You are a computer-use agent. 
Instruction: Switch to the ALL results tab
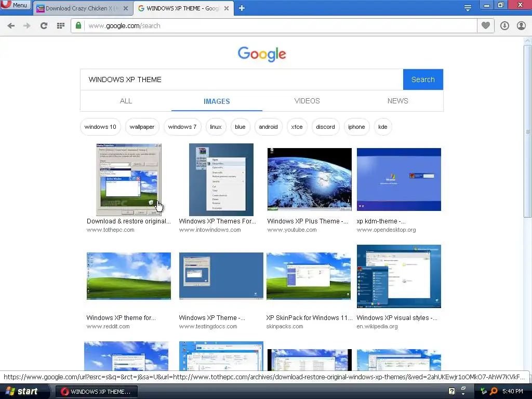coord(126,101)
